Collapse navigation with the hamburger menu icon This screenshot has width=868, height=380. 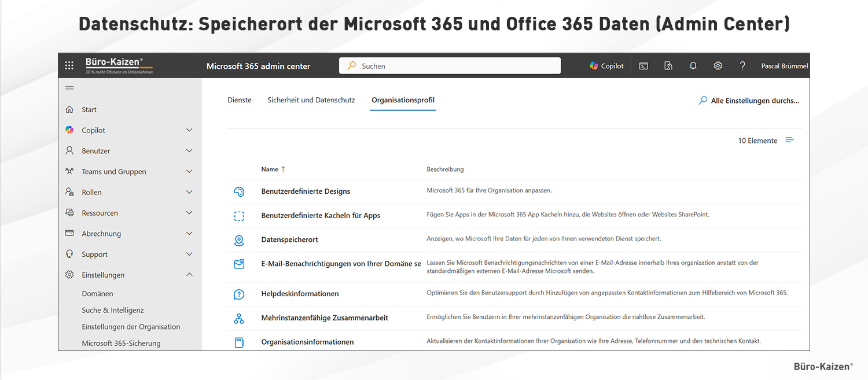click(x=69, y=88)
